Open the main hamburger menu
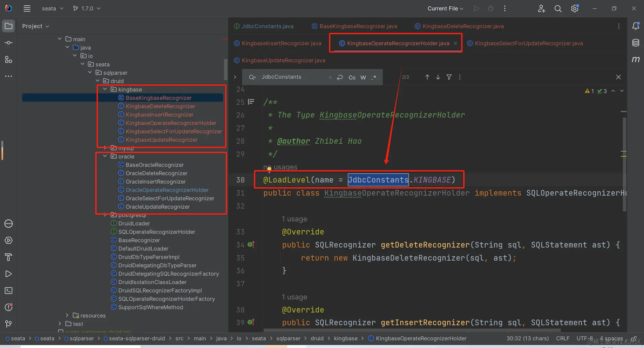This screenshot has height=348, width=644. coord(27,8)
